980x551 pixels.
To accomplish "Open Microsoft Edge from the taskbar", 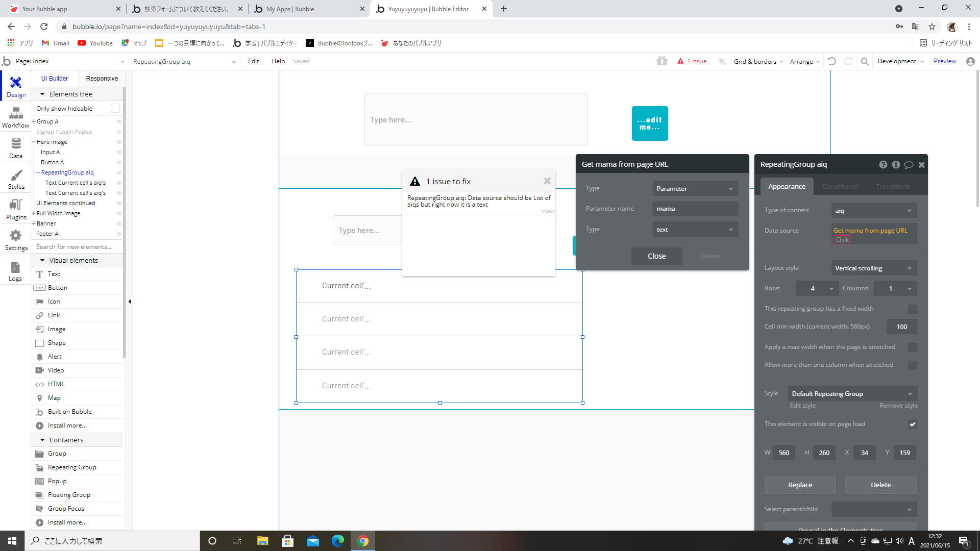I will [x=337, y=541].
